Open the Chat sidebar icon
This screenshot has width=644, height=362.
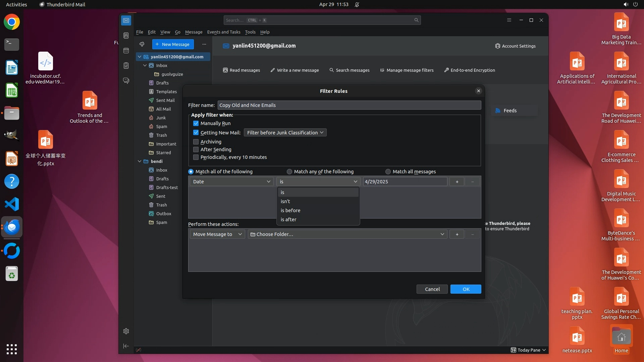click(126, 81)
